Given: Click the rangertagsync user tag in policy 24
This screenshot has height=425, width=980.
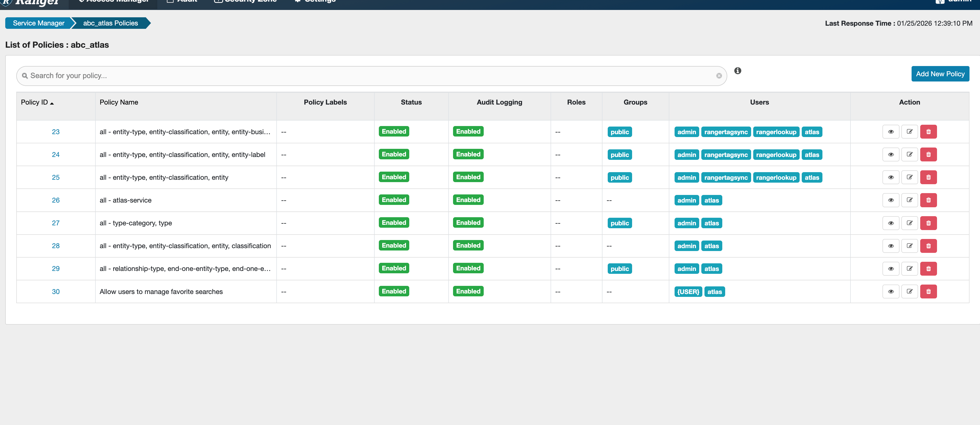Looking at the screenshot, I should point(725,155).
